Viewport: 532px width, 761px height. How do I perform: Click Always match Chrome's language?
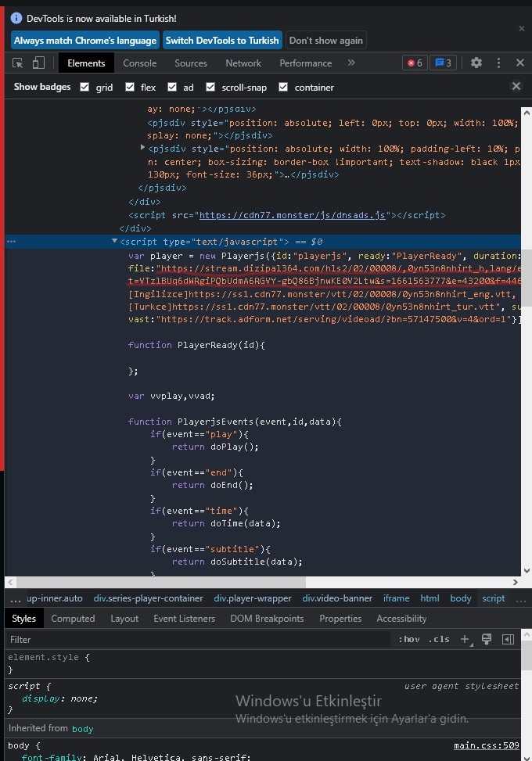[85, 41]
